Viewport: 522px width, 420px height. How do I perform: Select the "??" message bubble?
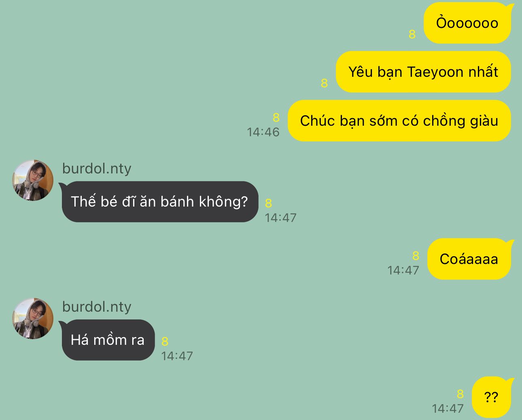pyautogui.click(x=492, y=397)
